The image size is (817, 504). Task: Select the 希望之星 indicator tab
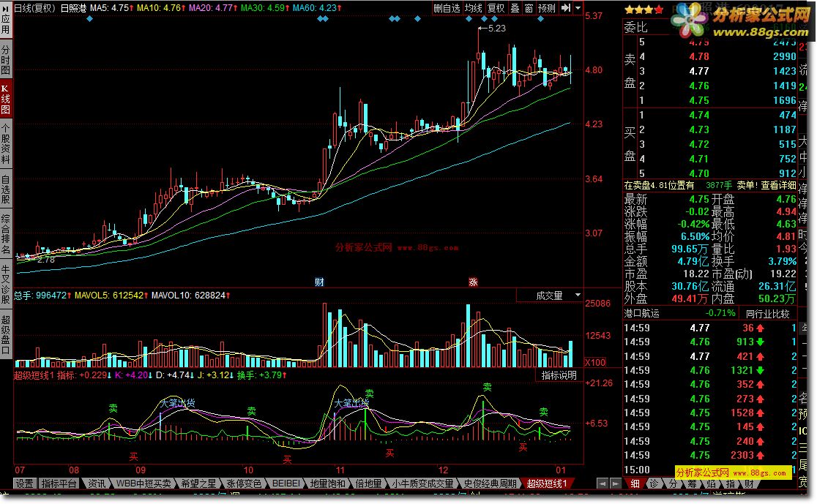[x=198, y=484]
